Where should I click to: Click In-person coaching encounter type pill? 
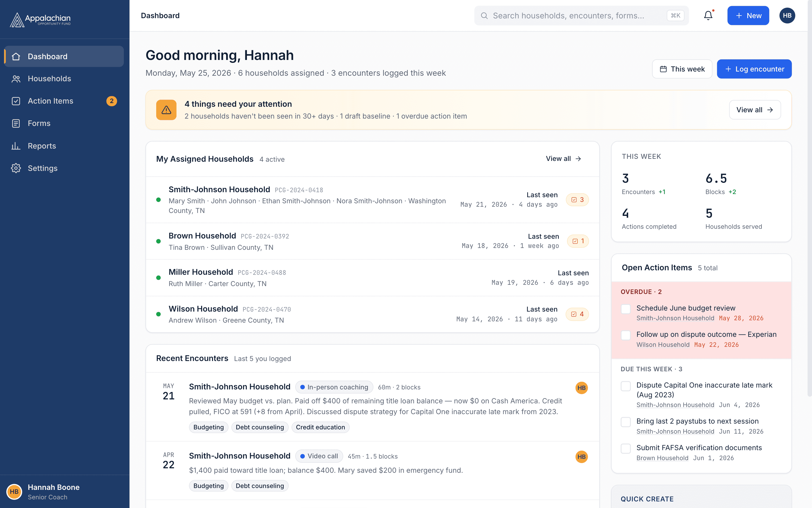click(334, 387)
